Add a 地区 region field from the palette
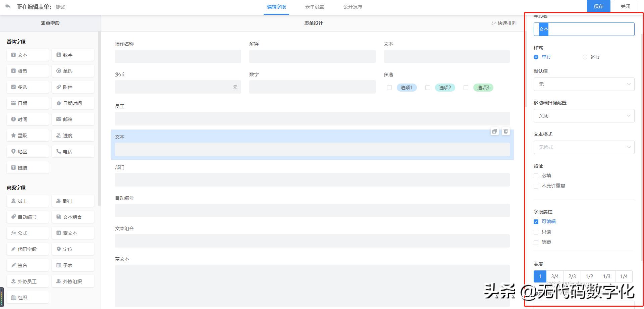Screen dimensions: 644x309 coord(28,151)
